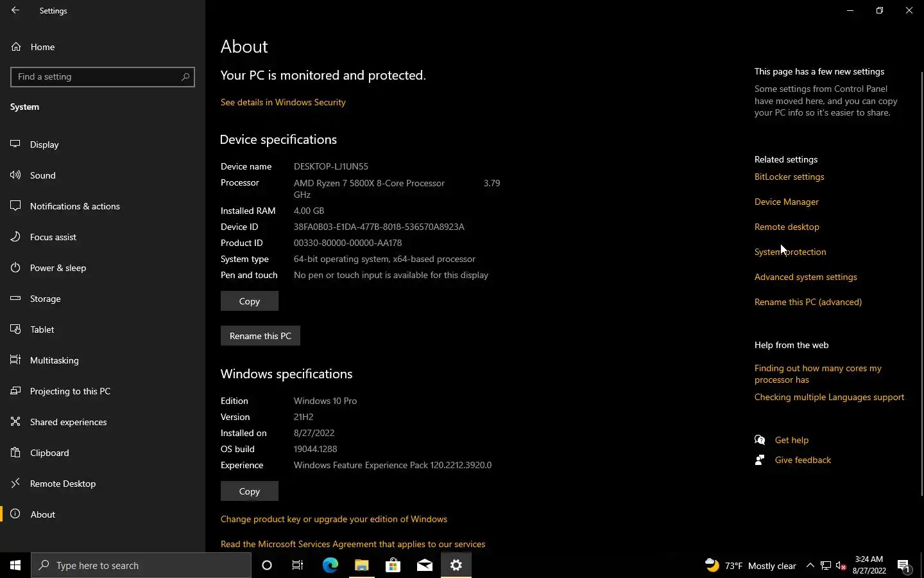
Task: Open Mail app from taskbar
Action: 424,565
